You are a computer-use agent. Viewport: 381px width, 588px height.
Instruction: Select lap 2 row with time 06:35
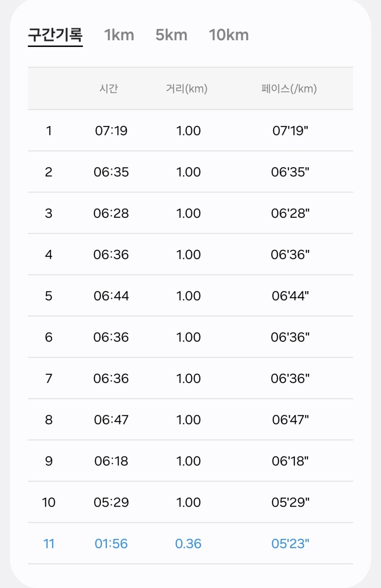click(x=190, y=172)
